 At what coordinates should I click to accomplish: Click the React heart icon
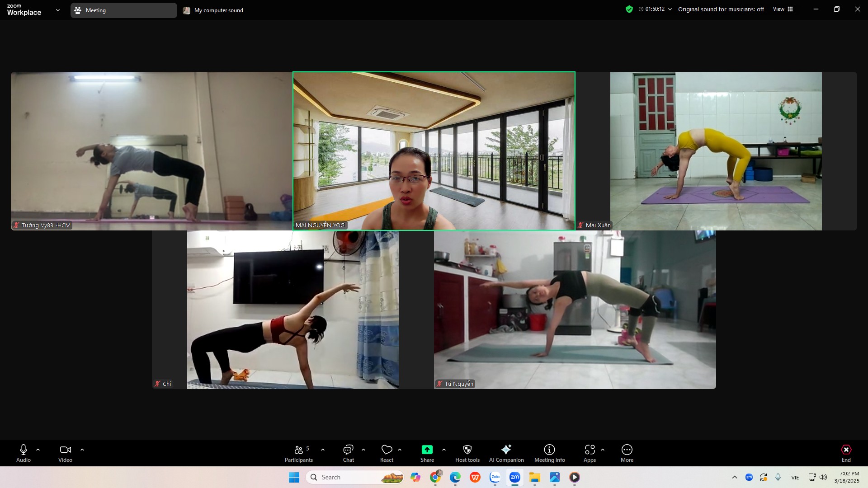387,453
